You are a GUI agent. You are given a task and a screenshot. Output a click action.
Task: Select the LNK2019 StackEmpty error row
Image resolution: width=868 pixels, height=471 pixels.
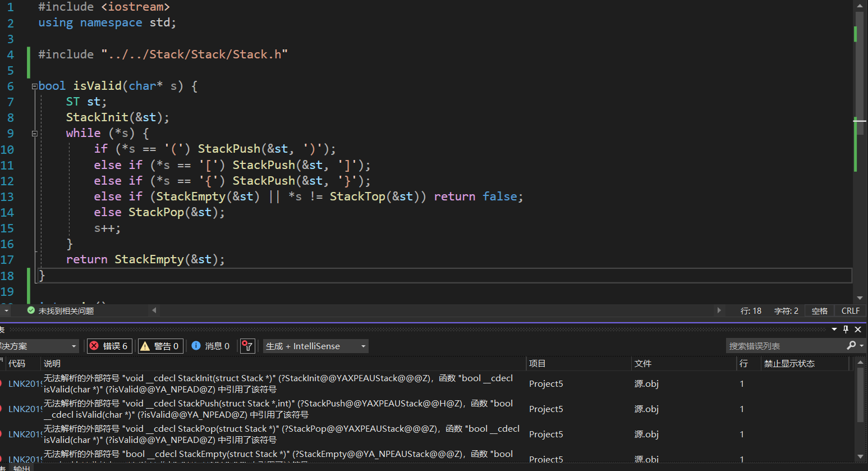pos(426,455)
